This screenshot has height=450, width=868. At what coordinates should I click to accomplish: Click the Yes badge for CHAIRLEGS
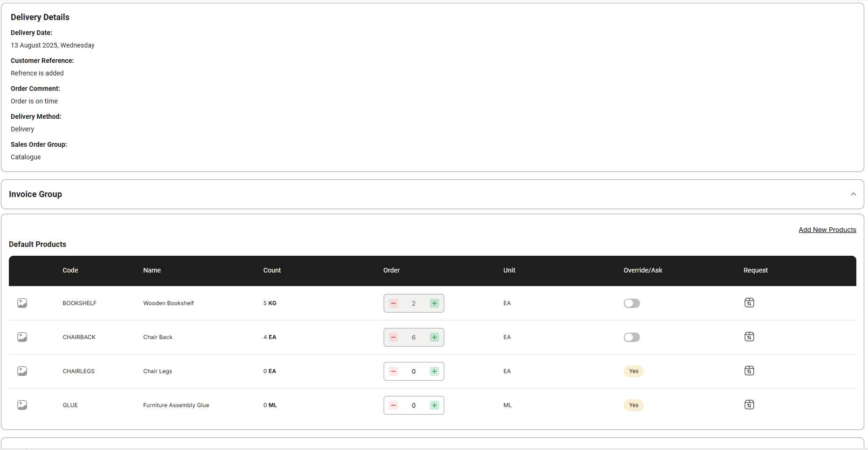pyautogui.click(x=634, y=371)
